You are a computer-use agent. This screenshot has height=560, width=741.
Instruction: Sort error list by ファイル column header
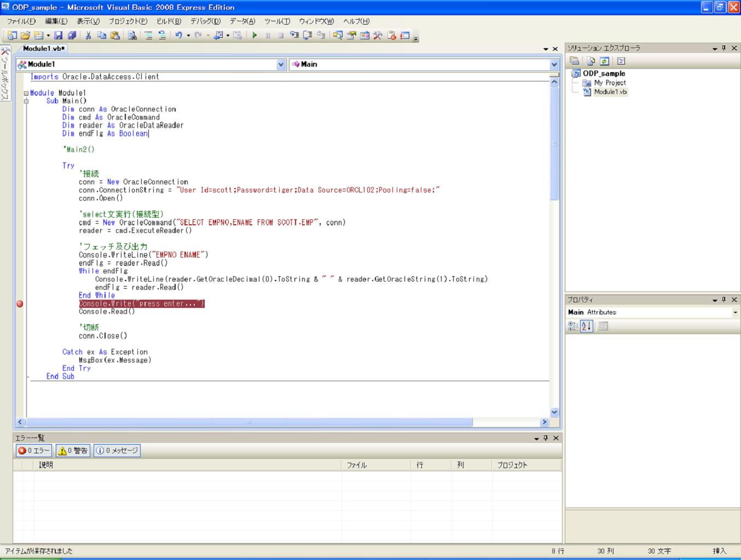click(x=377, y=465)
